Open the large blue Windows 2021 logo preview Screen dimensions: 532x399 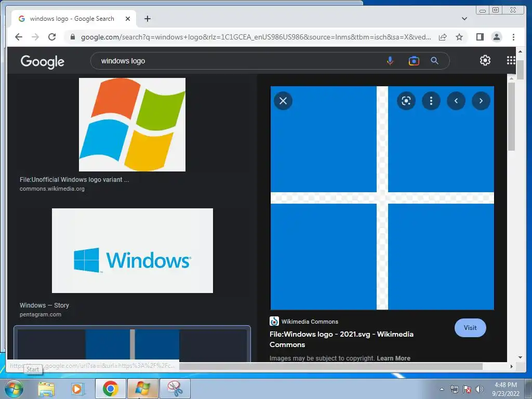382,198
